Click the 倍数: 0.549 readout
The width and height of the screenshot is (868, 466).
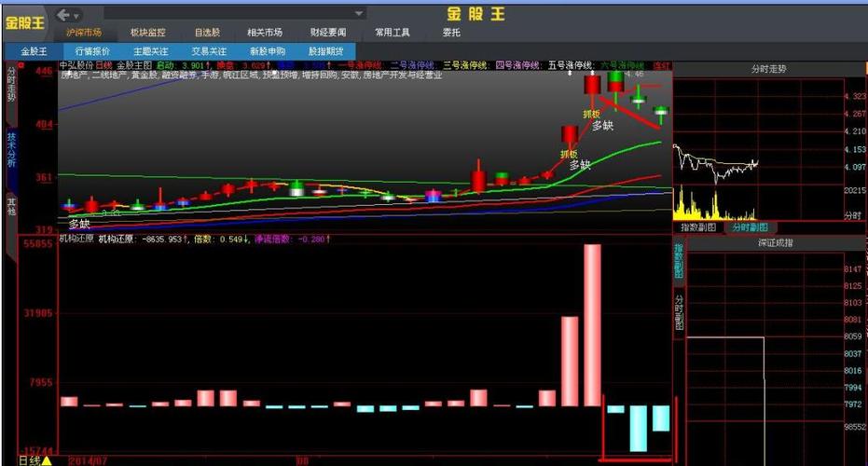click(x=222, y=240)
